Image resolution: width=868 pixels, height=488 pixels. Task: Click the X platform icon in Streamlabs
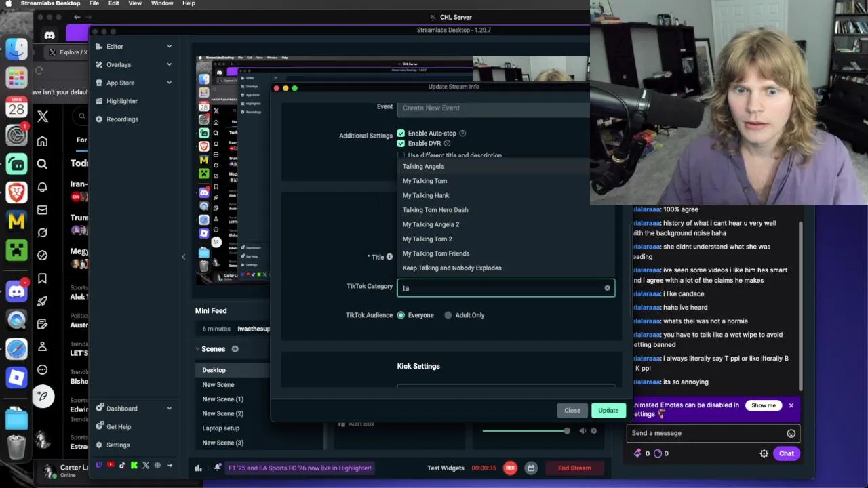coord(145,465)
